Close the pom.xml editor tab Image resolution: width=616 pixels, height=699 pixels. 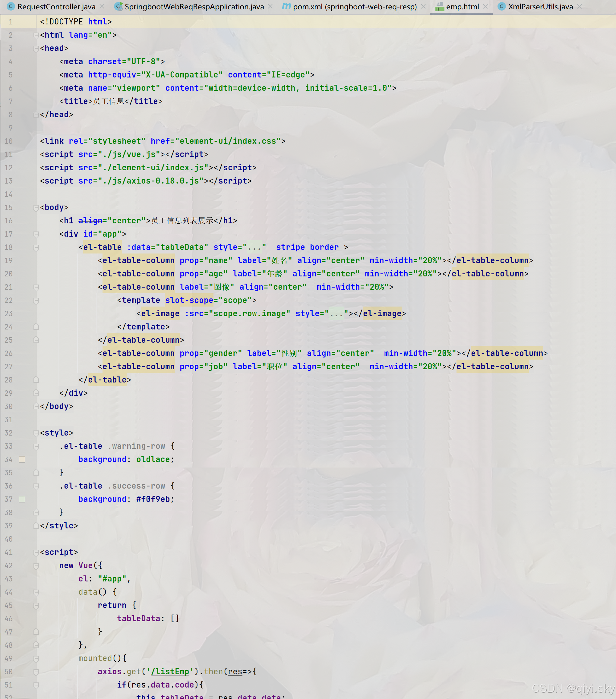(423, 7)
